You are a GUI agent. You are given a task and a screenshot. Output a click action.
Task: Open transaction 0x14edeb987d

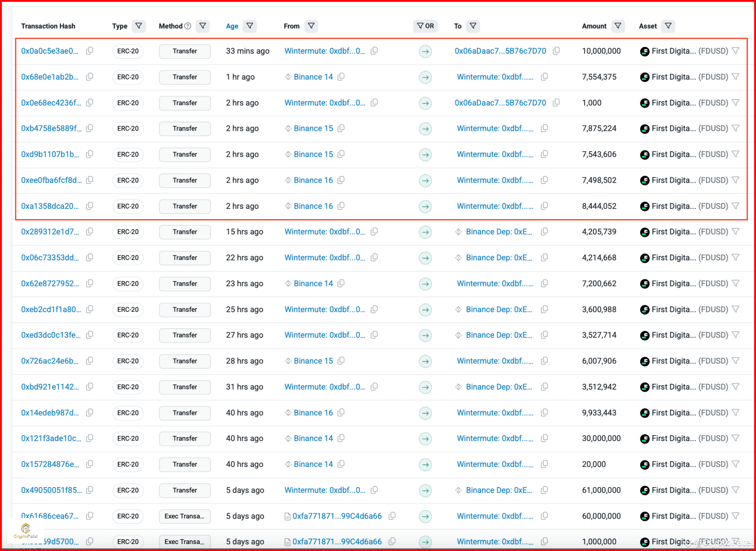[50, 413]
